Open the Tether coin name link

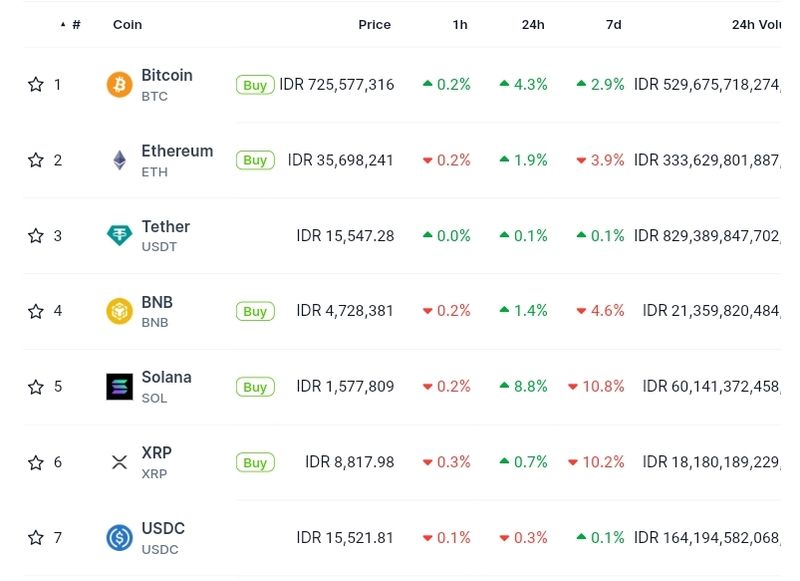[165, 227]
